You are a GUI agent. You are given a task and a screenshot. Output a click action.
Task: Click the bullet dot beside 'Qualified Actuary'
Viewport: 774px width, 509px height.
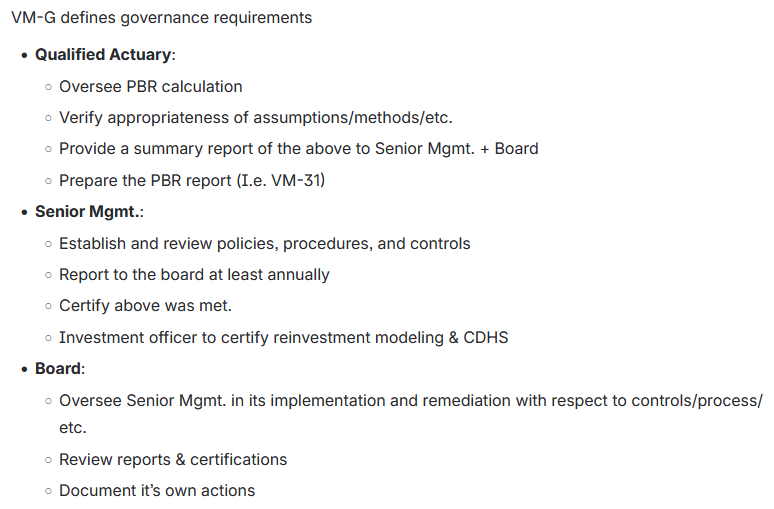pyautogui.click(x=25, y=55)
